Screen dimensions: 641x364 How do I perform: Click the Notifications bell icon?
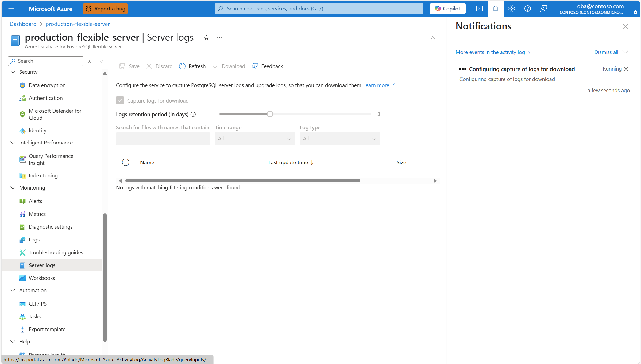click(x=495, y=9)
